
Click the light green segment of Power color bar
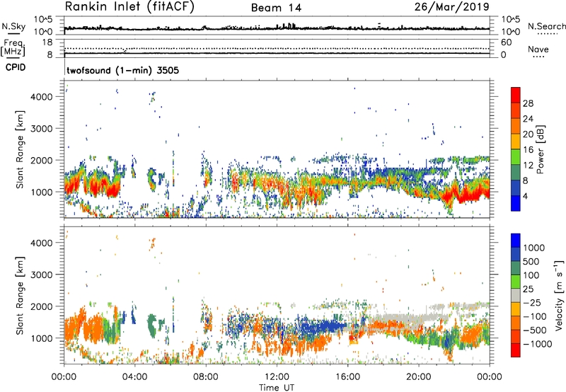pos(516,157)
